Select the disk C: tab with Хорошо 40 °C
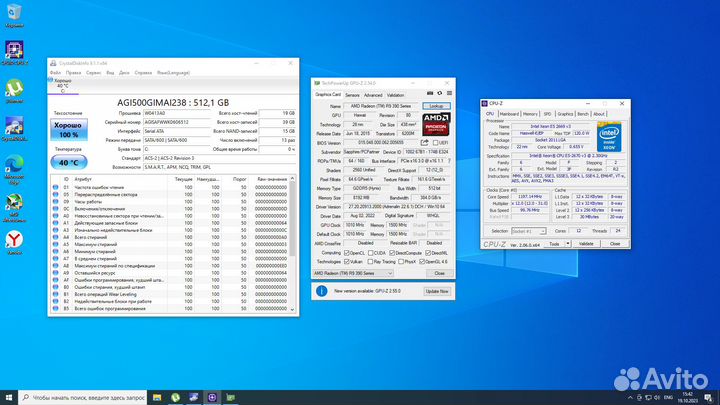Screen dimensions: 720x405 point(63,86)
